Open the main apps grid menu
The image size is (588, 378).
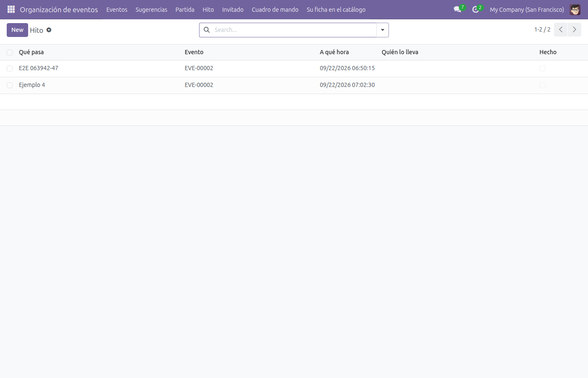point(11,9)
